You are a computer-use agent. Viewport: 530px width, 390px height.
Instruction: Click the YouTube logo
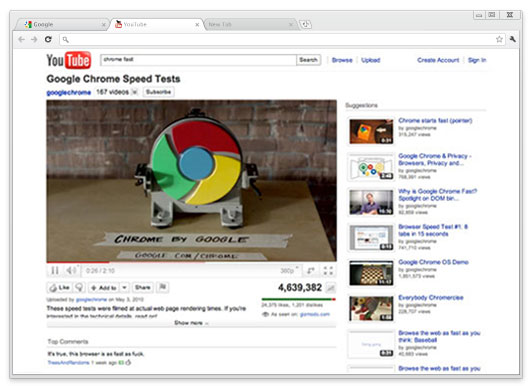pos(69,60)
